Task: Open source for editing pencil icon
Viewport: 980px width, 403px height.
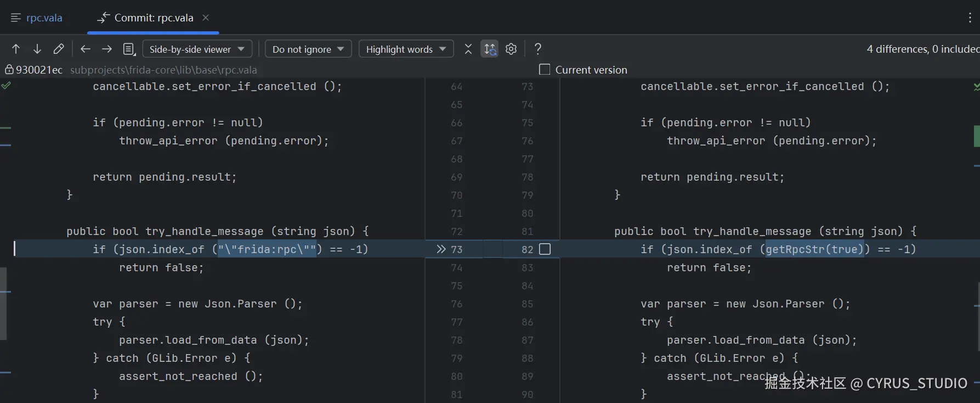Action: tap(59, 49)
